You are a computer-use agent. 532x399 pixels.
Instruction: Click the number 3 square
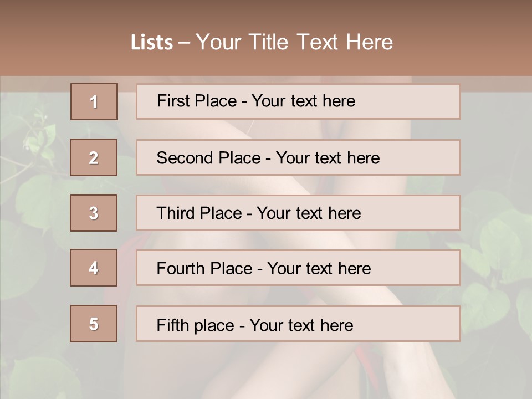(94, 213)
